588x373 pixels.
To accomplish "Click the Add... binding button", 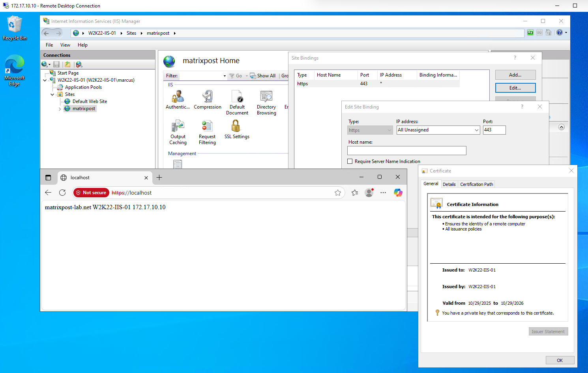I will click(515, 75).
